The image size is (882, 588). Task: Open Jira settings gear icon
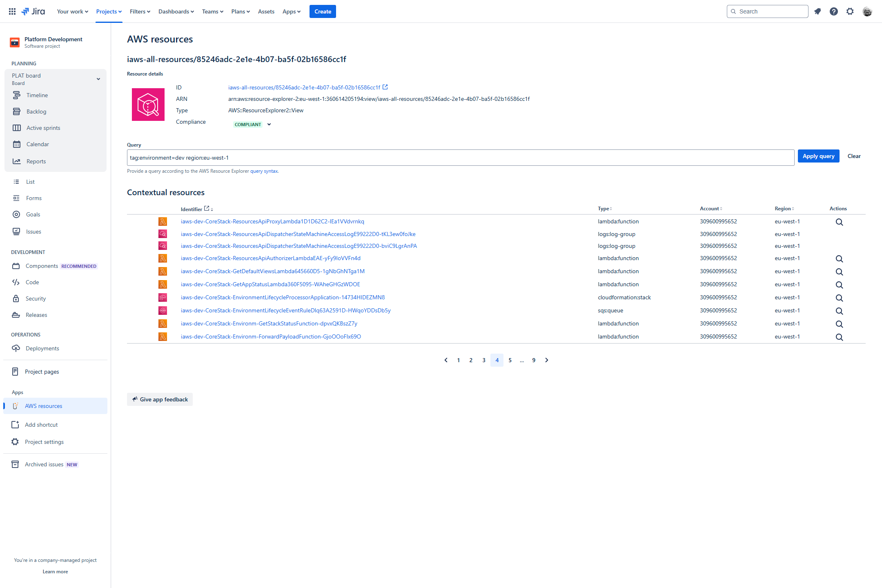(850, 11)
